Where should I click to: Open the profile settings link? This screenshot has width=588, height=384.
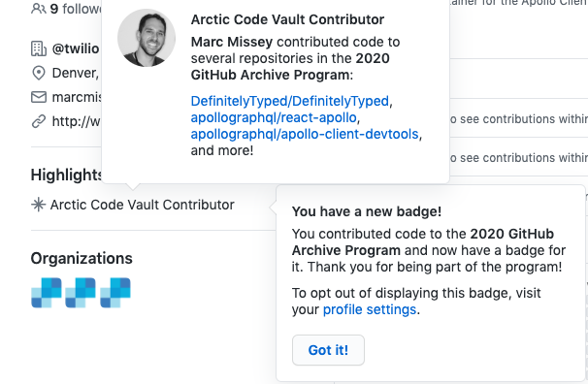pos(370,310)
